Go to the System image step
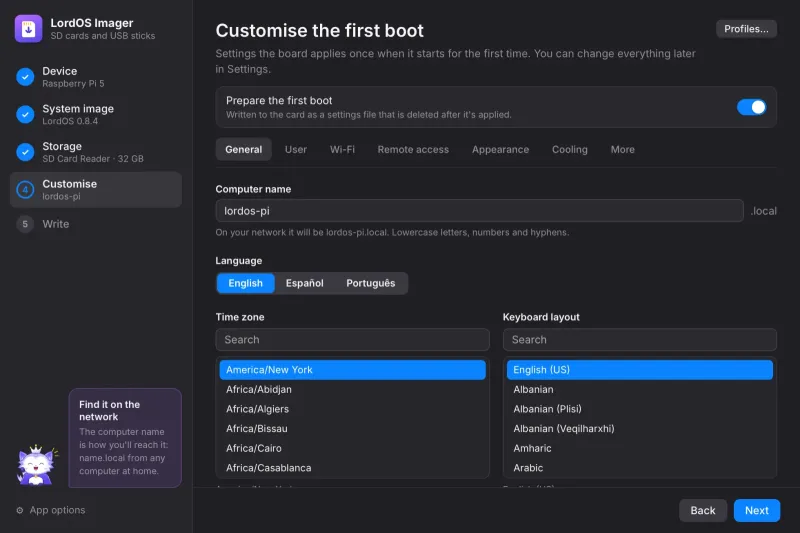 point(96,114)
